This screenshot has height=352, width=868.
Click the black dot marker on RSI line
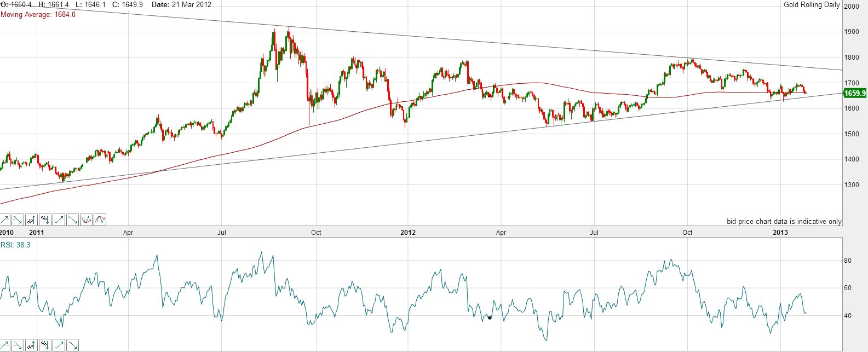(x=490, y=318)
